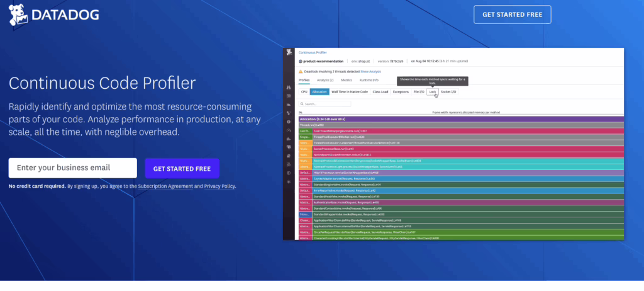Viewport: 644px width, 291px height.
Task: Open the Subscription Agreement link
Action: pyautogui.click(x=165, y=186)
